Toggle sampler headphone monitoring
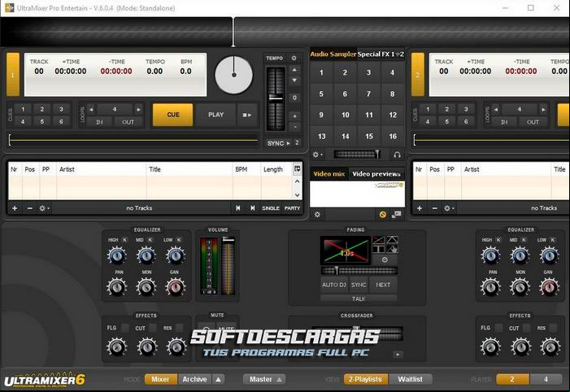Image resolution: width=570 pixels, height=392 pixels. click(397, 155)
